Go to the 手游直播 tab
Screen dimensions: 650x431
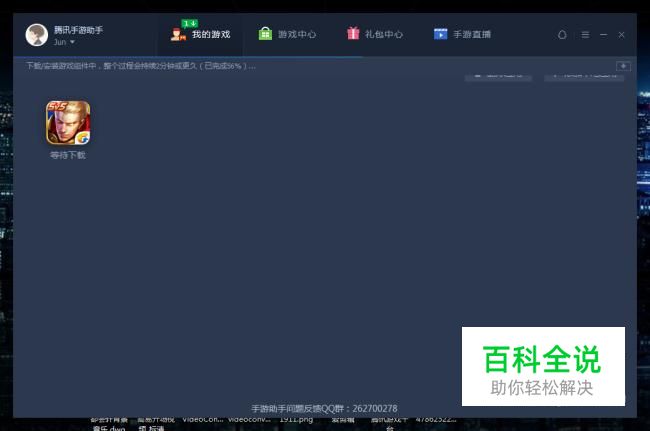pos(462,34)
